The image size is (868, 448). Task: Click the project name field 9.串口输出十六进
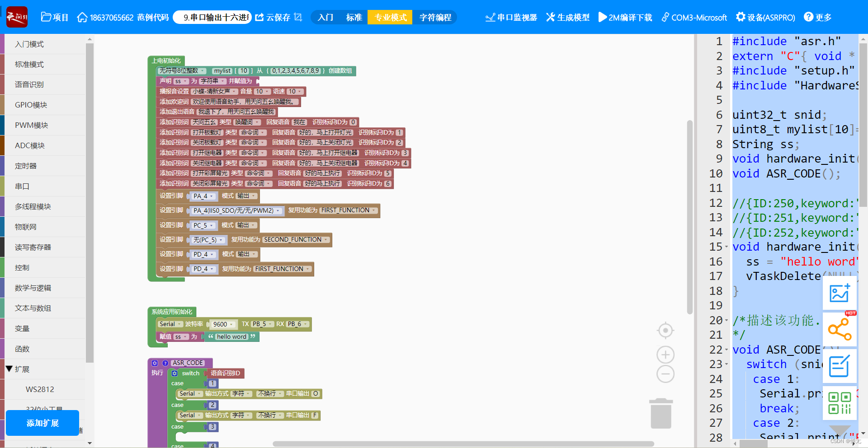pos(212,17)
